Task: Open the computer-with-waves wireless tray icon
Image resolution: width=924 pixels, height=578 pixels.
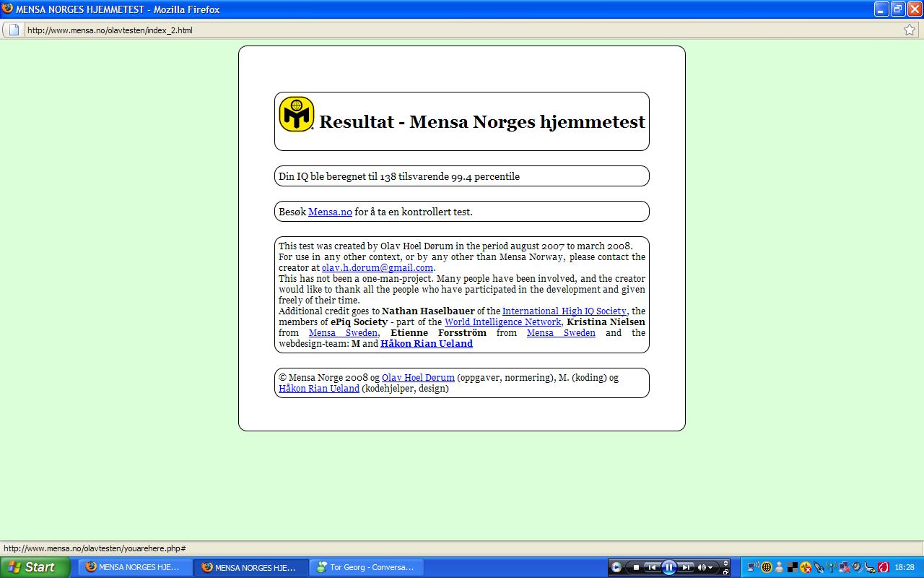Action: pyautogui.click(x=753, y=567)
